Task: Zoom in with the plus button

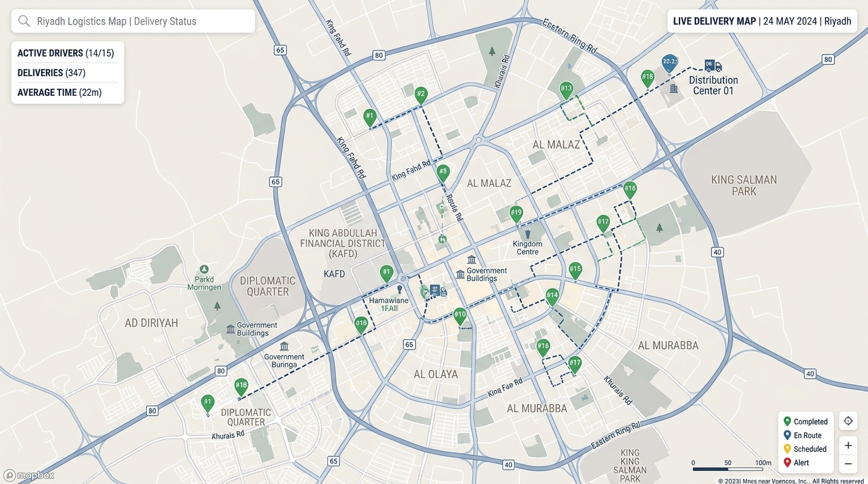Action: click(848, 445)
